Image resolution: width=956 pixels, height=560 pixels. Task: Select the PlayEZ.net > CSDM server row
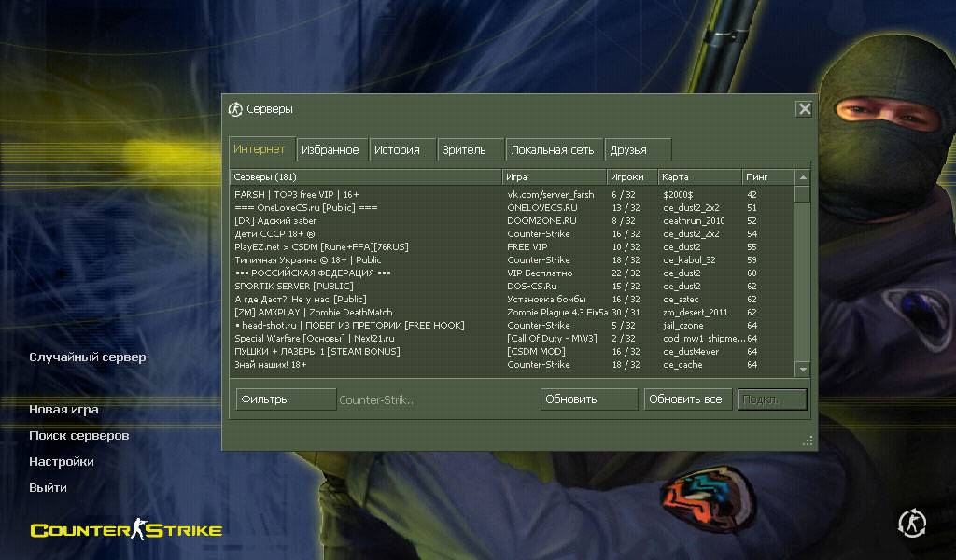(513, 247)
